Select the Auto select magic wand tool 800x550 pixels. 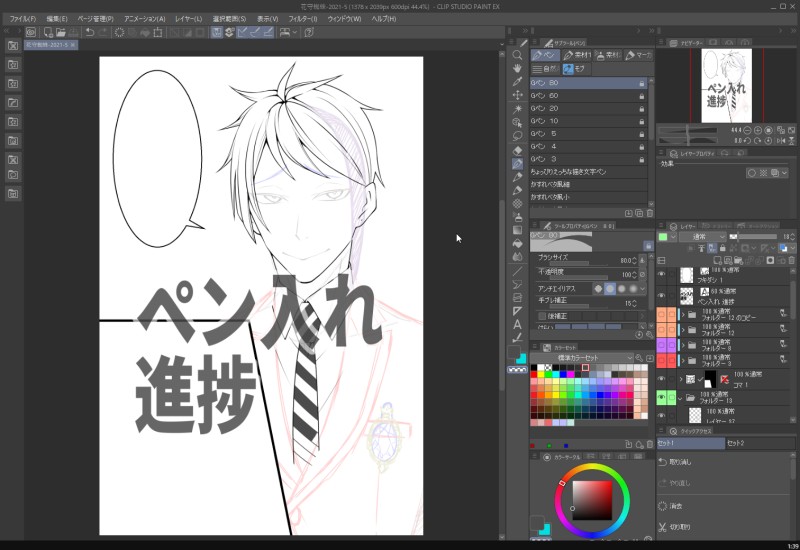tap(517, 109)
